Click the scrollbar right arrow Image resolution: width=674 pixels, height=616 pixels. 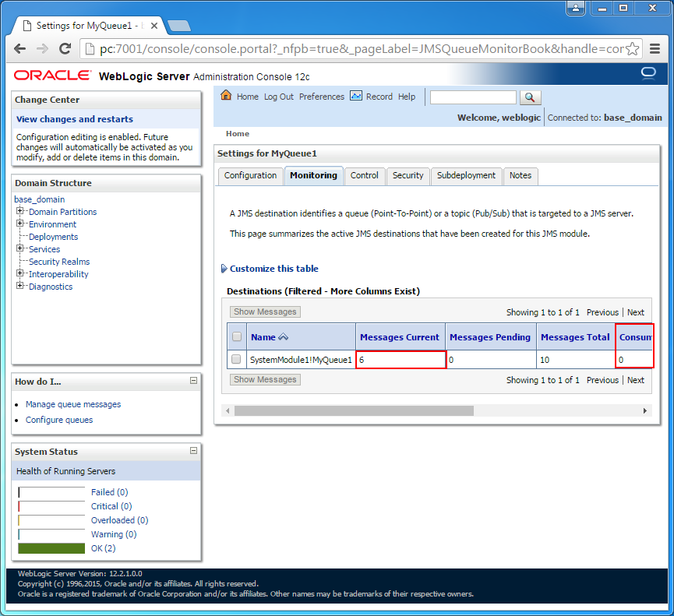pyautogui.click(x=644, y=410)
